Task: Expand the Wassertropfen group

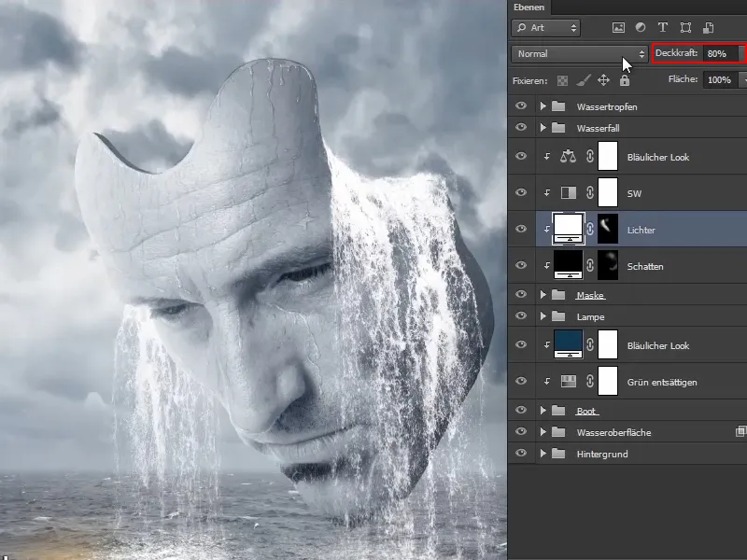Action: (543, 106)
